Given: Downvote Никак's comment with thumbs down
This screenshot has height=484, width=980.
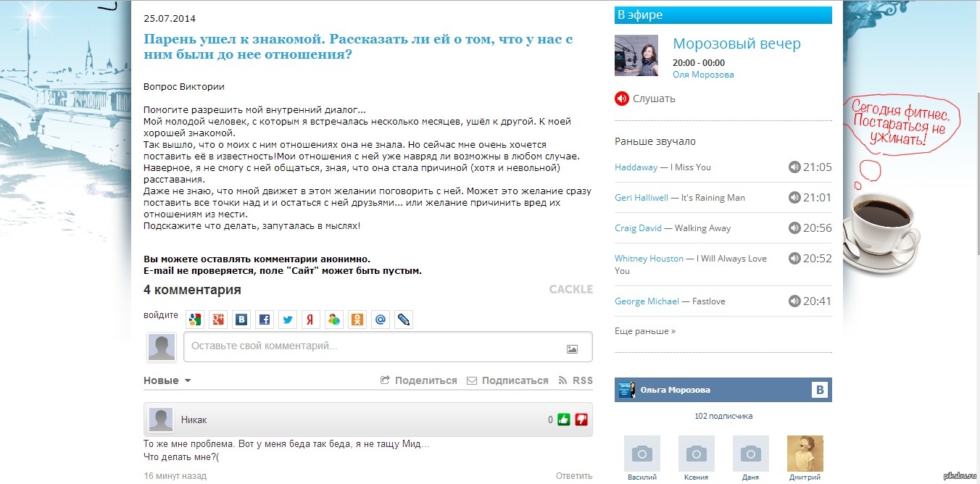Looking at the screenshot, I should coord(581,420).
